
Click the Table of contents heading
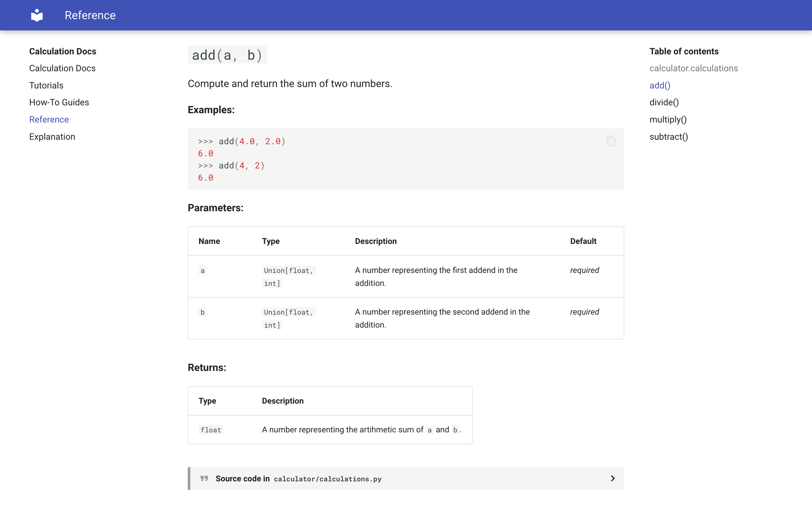tap(684, 51)
